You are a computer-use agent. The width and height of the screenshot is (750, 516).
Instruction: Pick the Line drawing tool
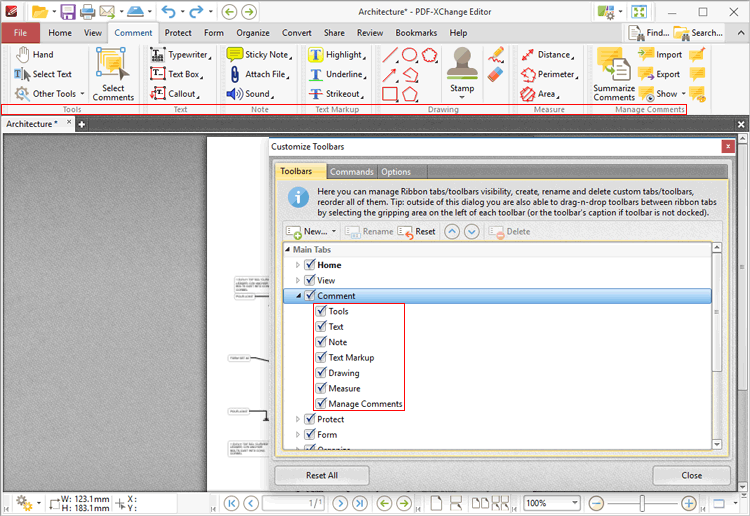pyautogui.click(x=390, y=55)
